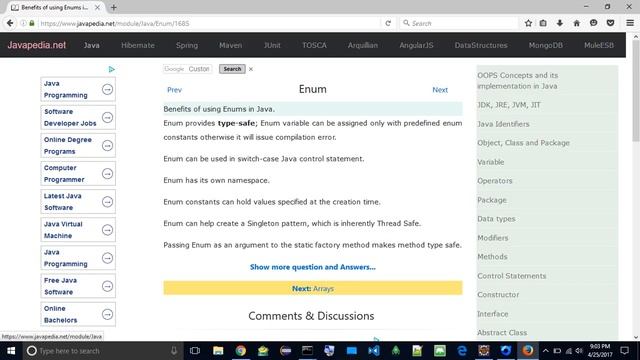
Task: Clear the Google custom search box
Action: (x=251, y=69)
